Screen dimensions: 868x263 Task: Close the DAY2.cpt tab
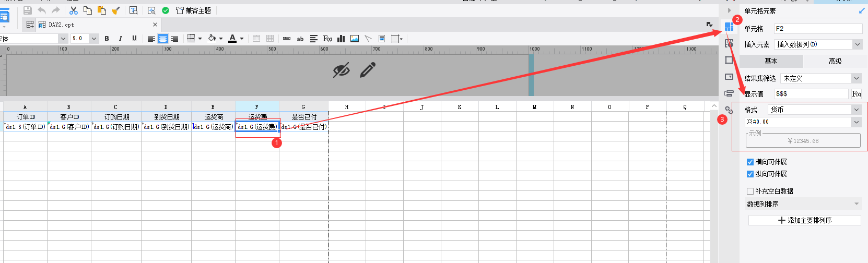pyautogui.click(x=155, y=25)
